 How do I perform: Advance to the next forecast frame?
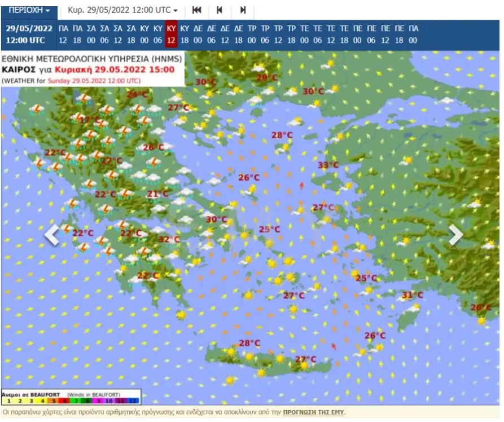click(x=243, y=10)
